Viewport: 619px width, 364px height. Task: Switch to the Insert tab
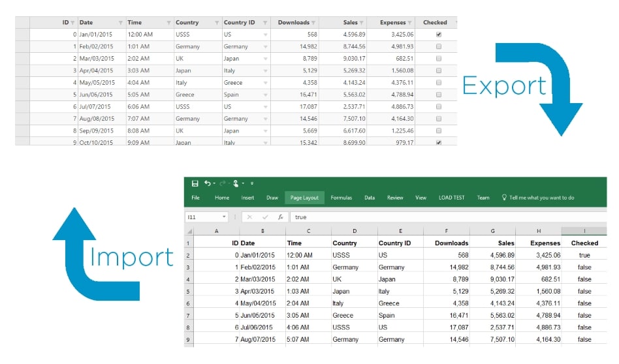[247, 198]
